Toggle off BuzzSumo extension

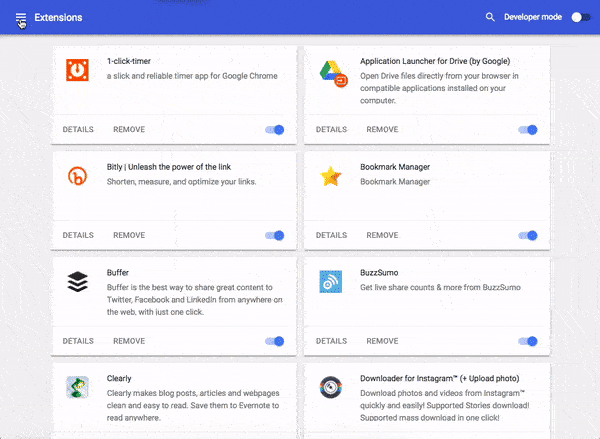[x=528, y=341]
